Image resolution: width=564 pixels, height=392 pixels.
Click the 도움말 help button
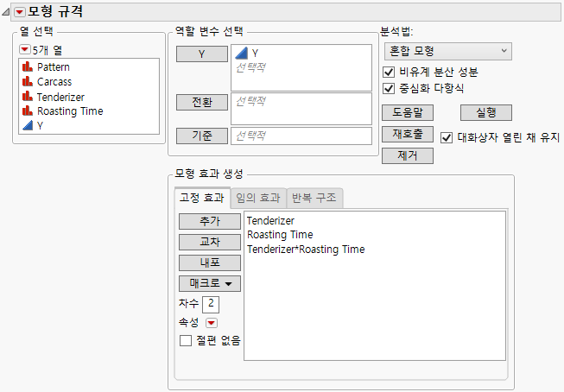point(408,112)
